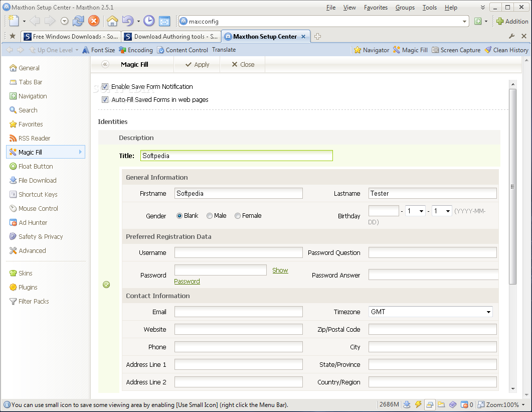Close the Maxthon Setup Center tab

coord(303,36)
